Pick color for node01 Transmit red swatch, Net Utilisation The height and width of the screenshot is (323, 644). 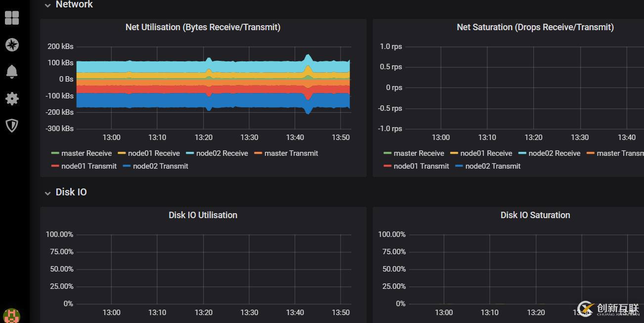[x=55, y=166]
